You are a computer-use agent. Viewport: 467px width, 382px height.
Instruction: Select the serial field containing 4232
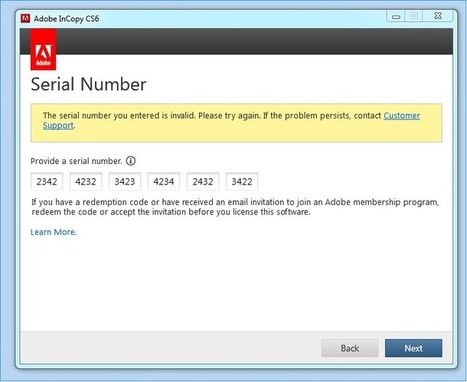[x=86, y=182]
